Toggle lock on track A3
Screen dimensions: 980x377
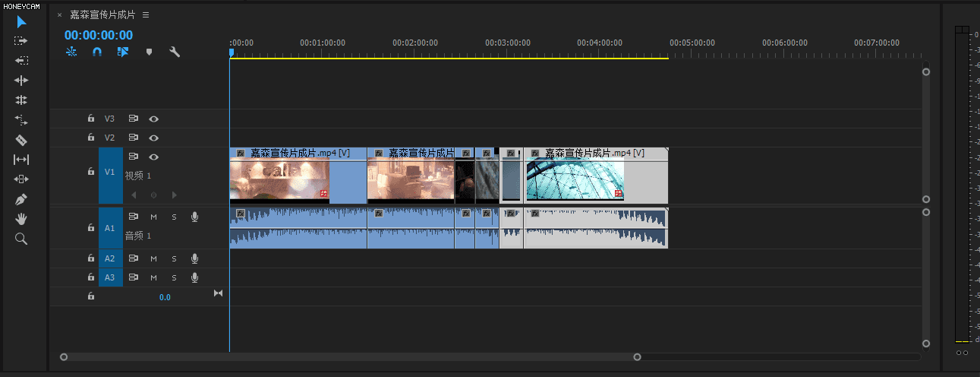[x=90, y=277]
